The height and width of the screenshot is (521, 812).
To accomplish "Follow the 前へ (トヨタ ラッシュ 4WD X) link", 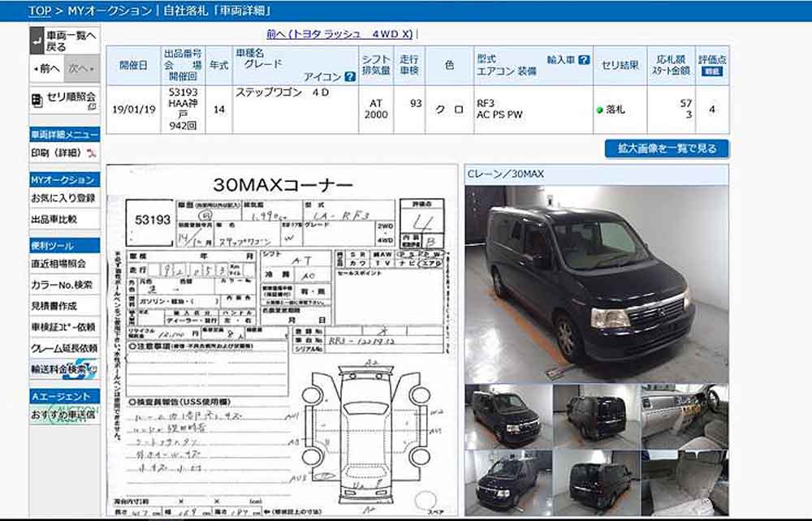I will 339,34.
